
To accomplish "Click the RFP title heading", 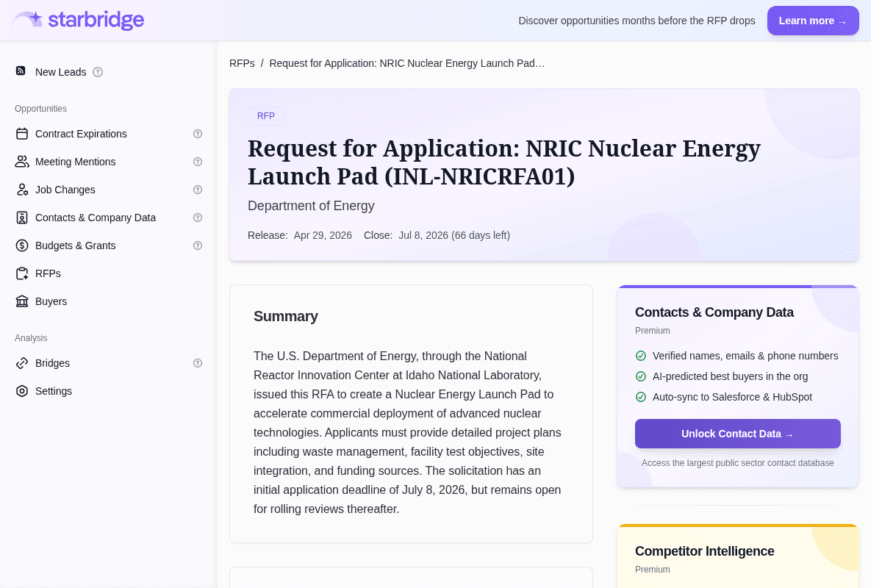I will (504, 162).
